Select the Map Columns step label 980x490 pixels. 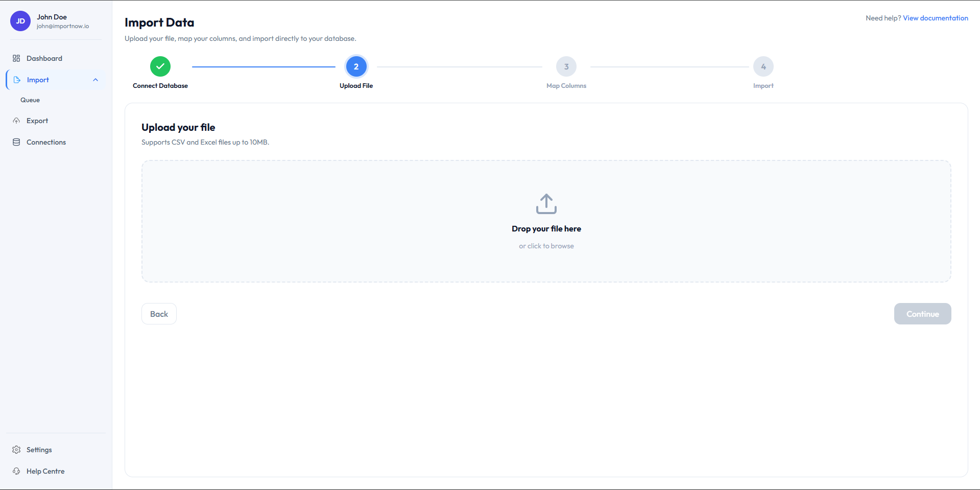coord(566,85)
